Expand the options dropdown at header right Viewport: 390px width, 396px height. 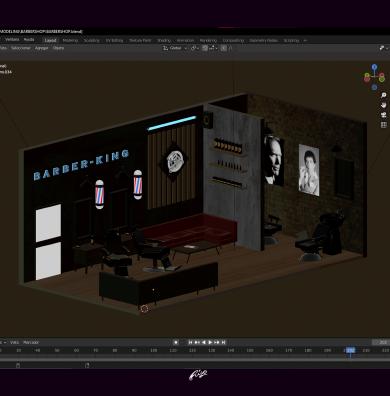coord(384,48)
